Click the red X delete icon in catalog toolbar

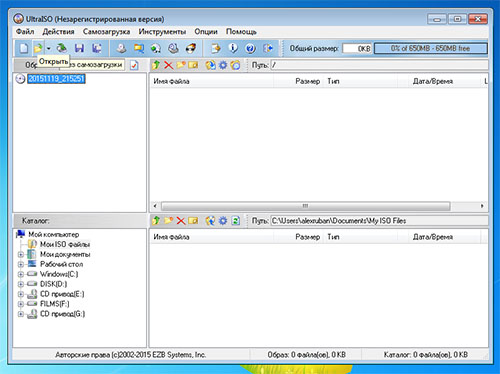(181, 221)
